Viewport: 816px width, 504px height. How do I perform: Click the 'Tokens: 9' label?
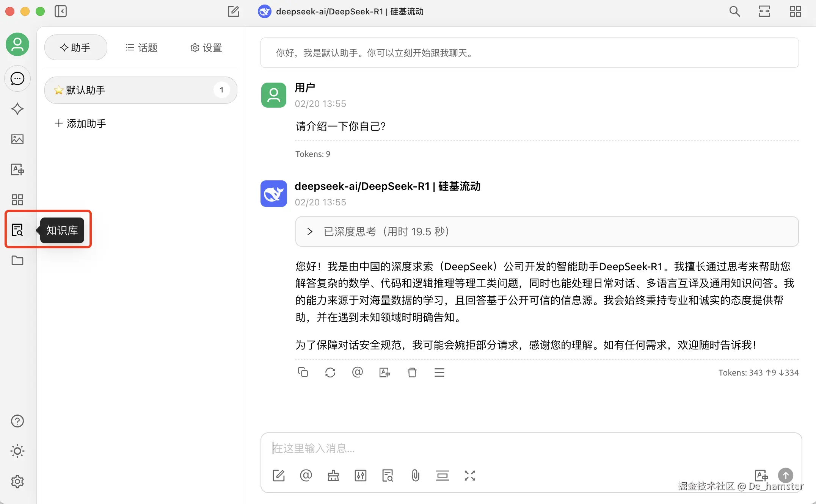[x=313, y=154]
